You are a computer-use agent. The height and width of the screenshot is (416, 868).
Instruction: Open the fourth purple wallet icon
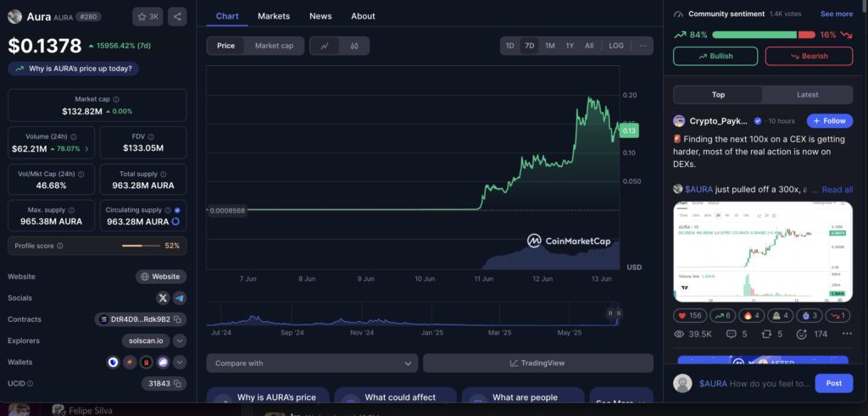163,363
